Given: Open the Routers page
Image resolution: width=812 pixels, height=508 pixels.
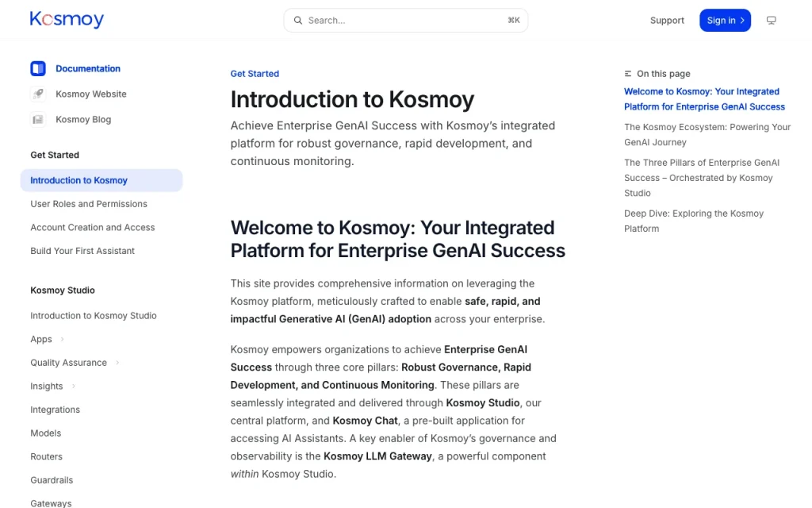Looking at the screenshot, I should click(46, 456).
